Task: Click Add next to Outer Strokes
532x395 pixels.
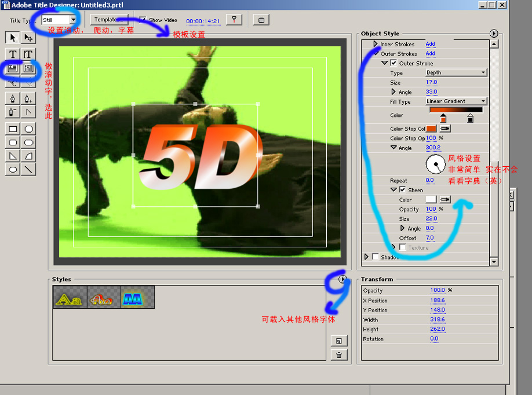Action: coord(430,53)
